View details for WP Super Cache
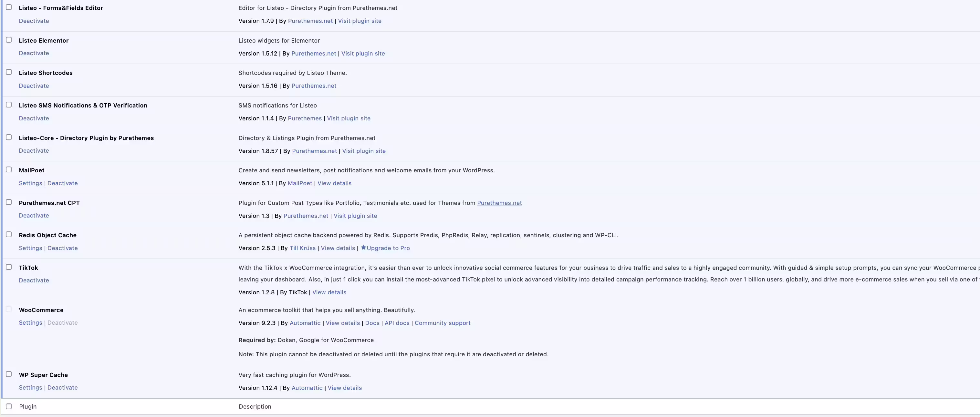Viewport: 980px width, 417px height. 345,388
